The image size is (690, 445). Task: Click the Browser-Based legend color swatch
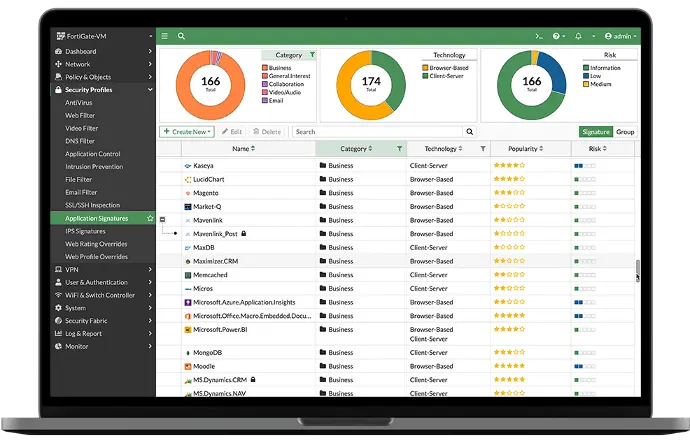pyautogui.click(x=426, y=68)
